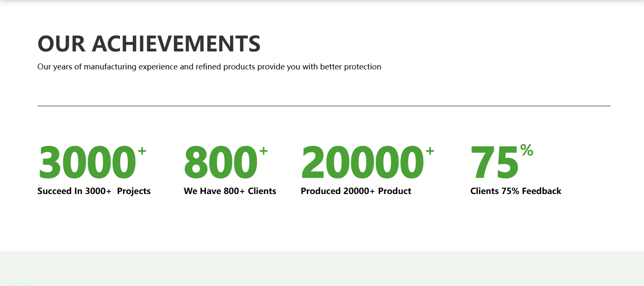This screenshot has width=644, height=286.
Task: Click the pale blue circle at bottom-left
Action: click(x=21, y=284)
